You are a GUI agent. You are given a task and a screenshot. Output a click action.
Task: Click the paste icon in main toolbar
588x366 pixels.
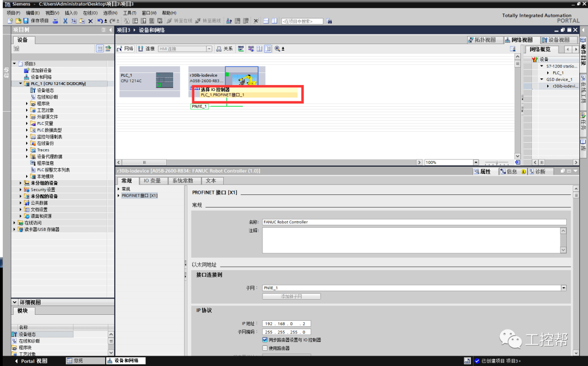click(82, 21)
